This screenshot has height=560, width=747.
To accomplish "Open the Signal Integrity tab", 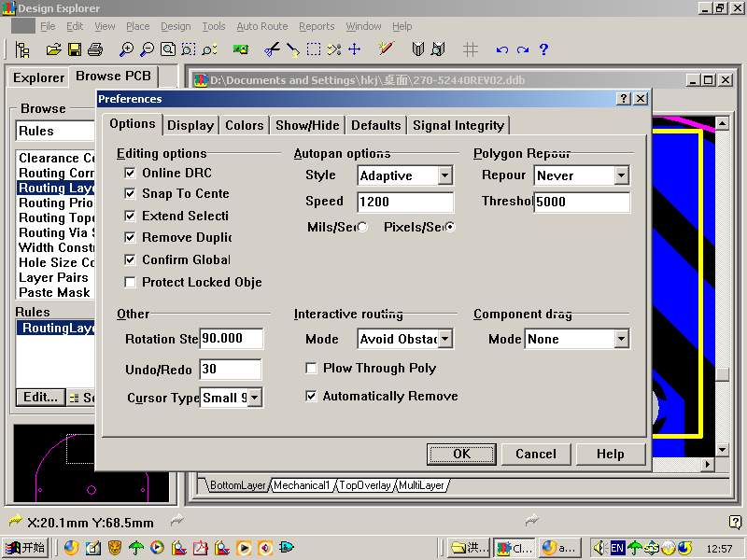I will pos(458,125).
